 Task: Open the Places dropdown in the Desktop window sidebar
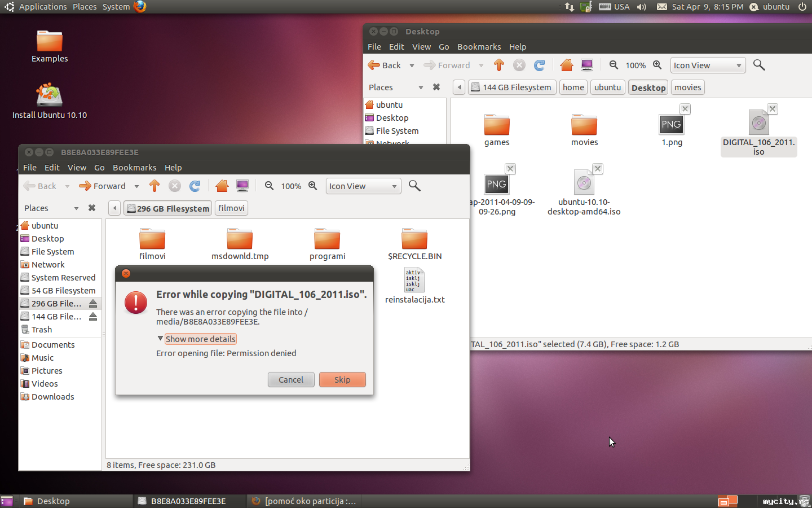(x=420, y=87)
